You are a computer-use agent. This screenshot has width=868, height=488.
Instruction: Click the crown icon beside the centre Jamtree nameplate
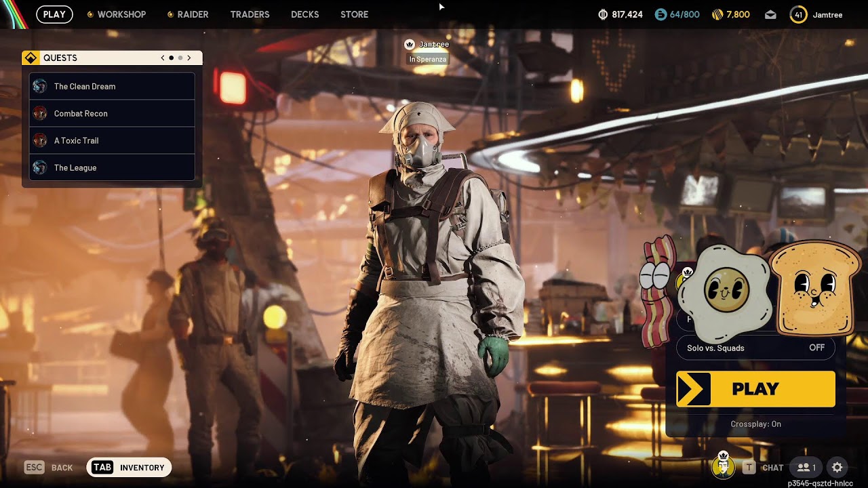(x=410, y=44)
